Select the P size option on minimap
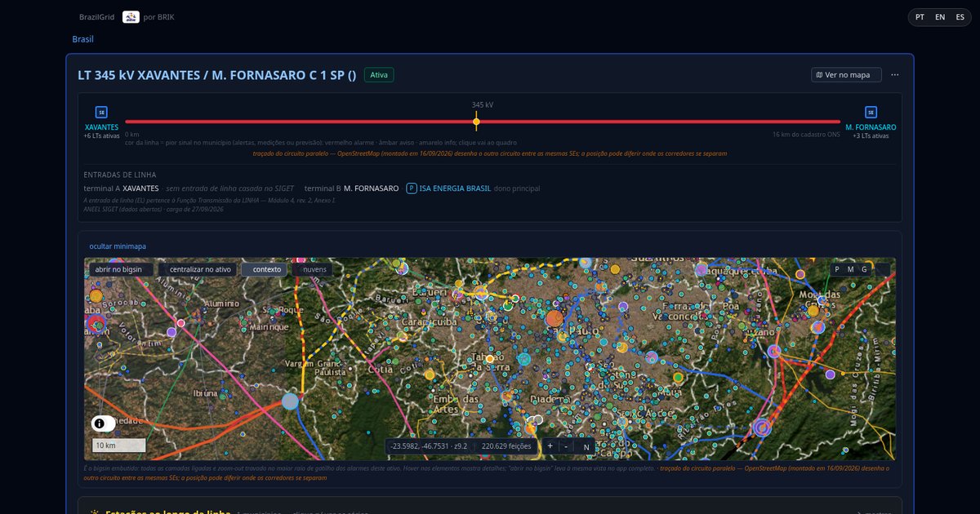 coord(837,269)
